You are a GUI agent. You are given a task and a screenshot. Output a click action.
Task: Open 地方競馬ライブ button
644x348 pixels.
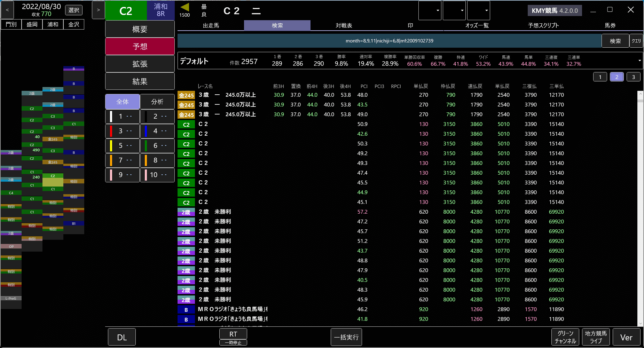point(596,337)
